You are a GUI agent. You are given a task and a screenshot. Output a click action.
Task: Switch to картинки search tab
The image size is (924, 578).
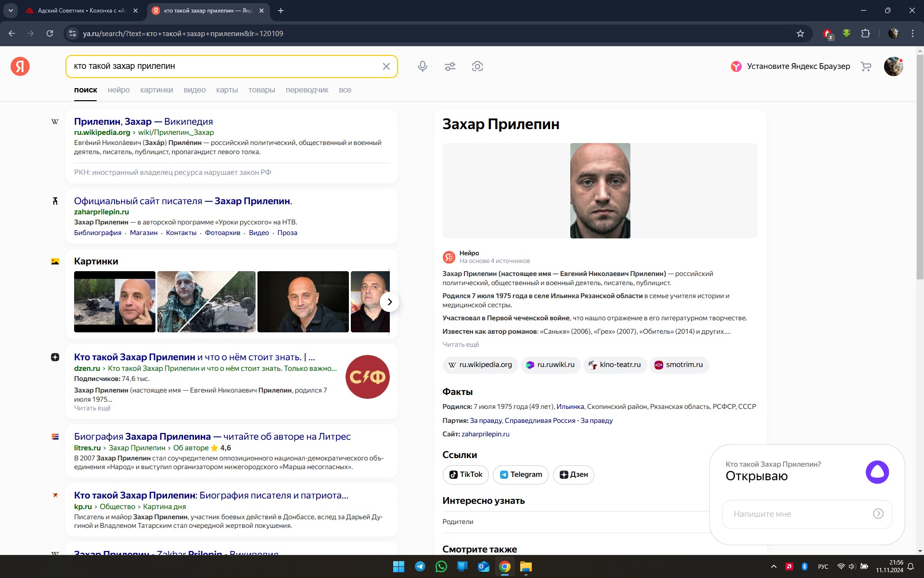[x=156, y=90]
